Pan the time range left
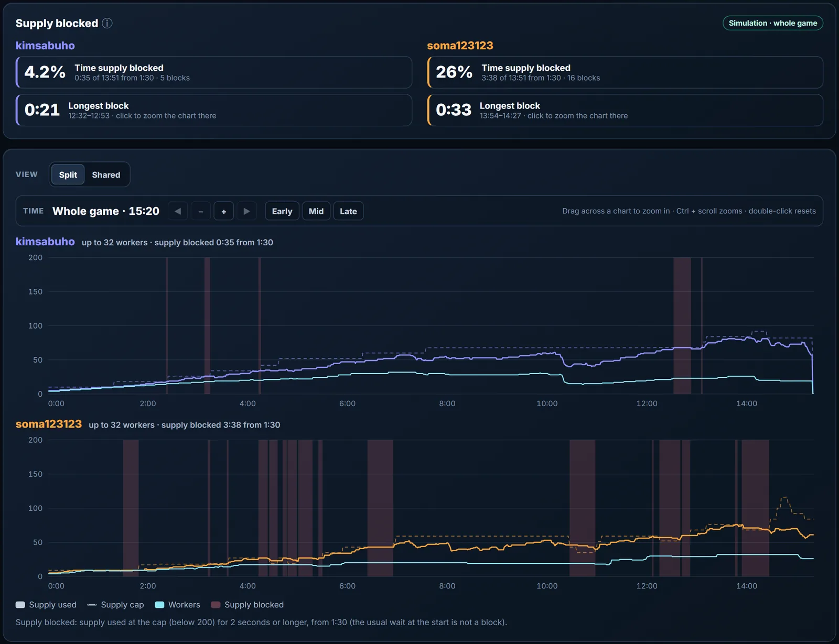839x644 pixels. click(x=178, y=211)
